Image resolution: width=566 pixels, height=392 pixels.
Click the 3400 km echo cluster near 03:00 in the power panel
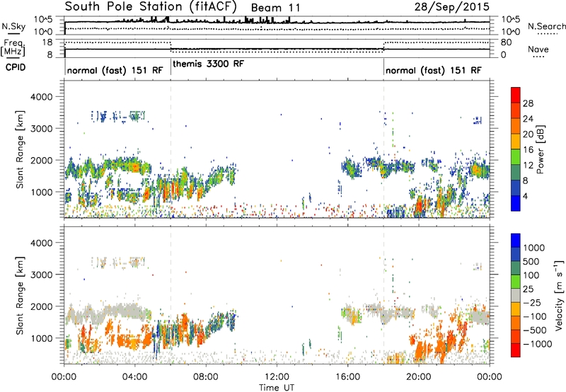(118, 116)
